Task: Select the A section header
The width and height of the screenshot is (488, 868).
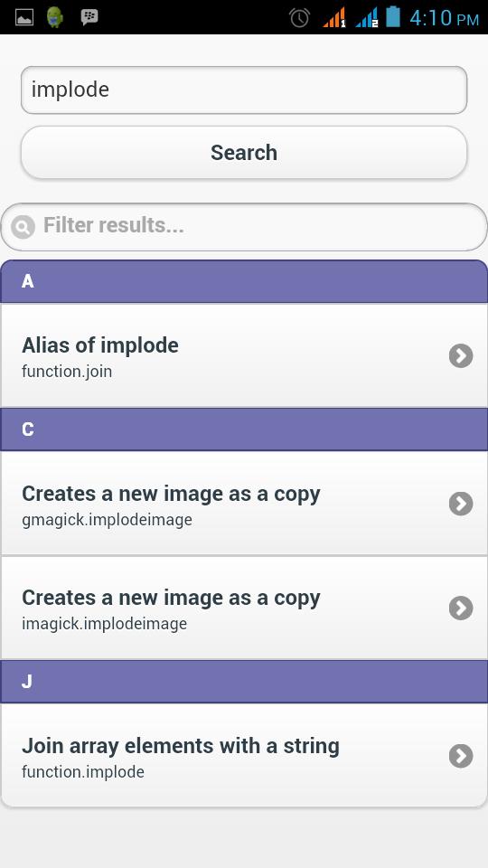Action: pos(244,281)
